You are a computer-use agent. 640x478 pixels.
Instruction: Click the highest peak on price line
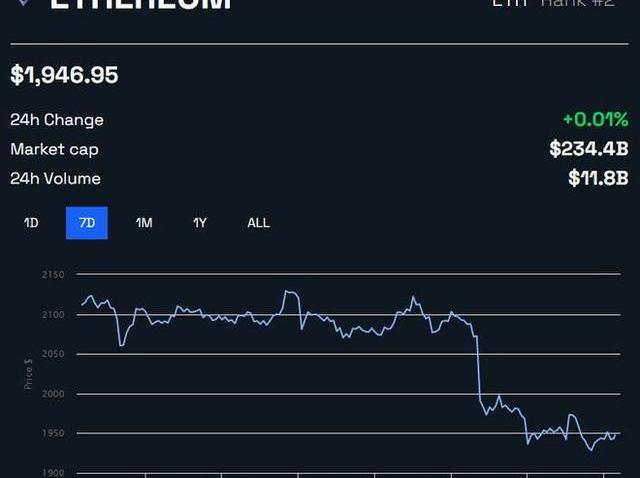[286, 291]
